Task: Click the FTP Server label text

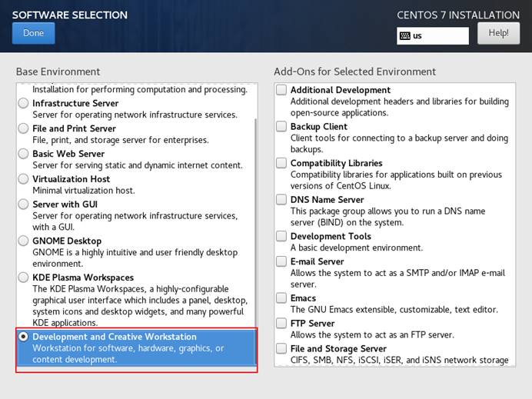Action: point(312,324)
